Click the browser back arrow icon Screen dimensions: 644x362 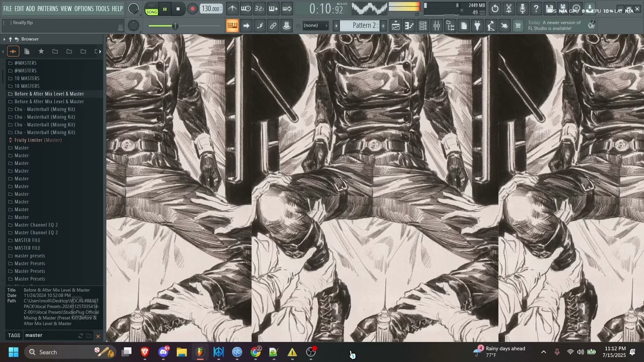pos(17,39)
